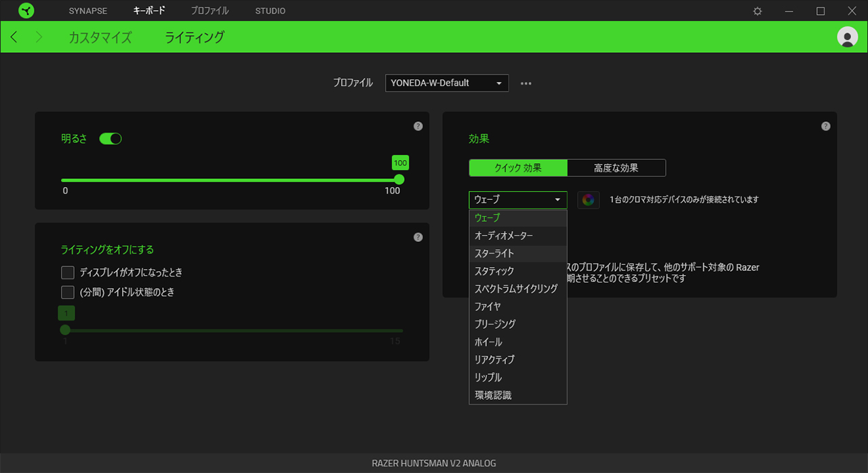
Task: Click the 効果 heading
Action: tap(479, 138)
